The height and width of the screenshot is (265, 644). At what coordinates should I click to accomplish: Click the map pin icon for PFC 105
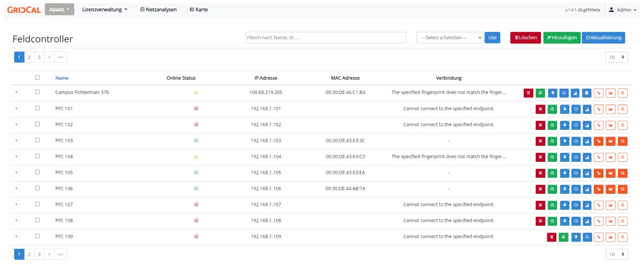pyautogui.click(x=564, y=173)
